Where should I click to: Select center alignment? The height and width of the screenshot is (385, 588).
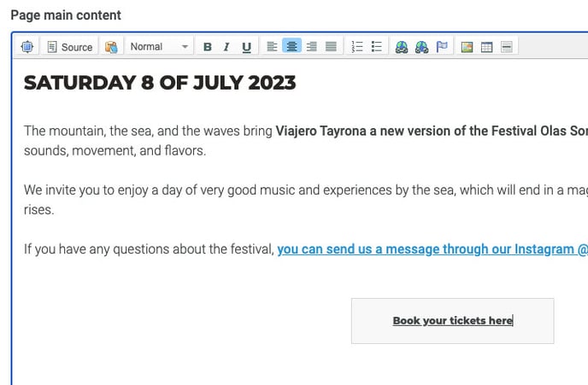291,47
